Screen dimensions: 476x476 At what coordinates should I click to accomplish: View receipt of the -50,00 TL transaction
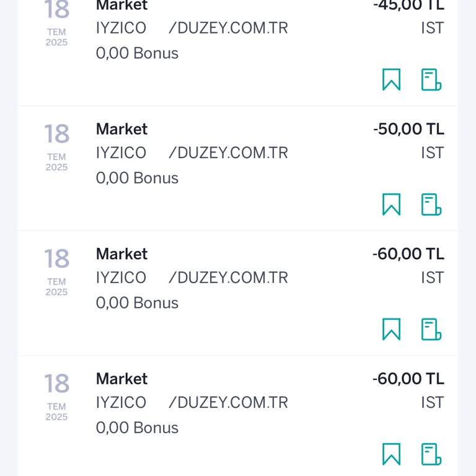(431, 205)
